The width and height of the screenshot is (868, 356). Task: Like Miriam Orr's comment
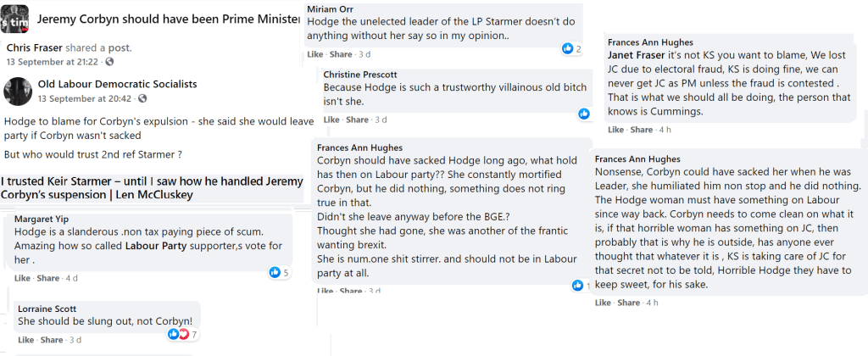pos(314,54)
